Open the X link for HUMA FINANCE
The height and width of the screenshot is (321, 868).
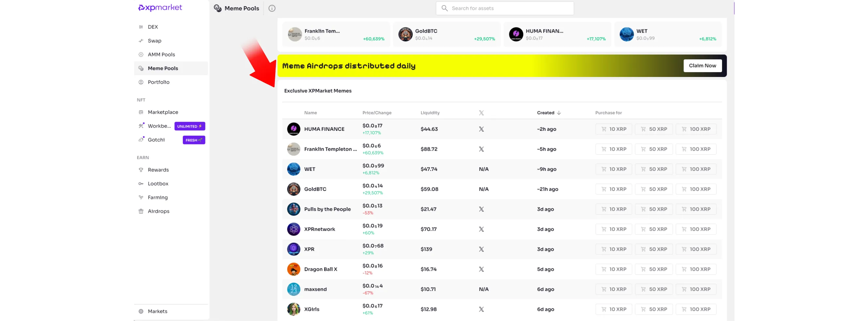481,129
